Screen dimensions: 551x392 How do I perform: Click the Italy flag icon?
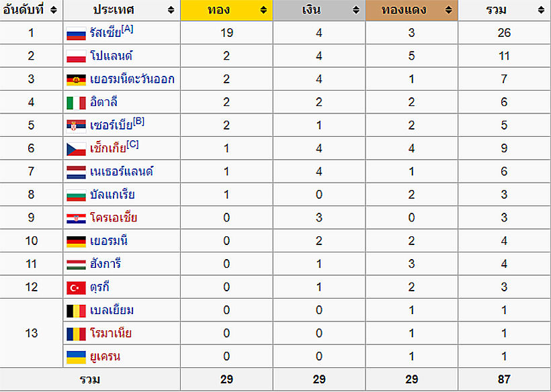(x=76, y=103)
